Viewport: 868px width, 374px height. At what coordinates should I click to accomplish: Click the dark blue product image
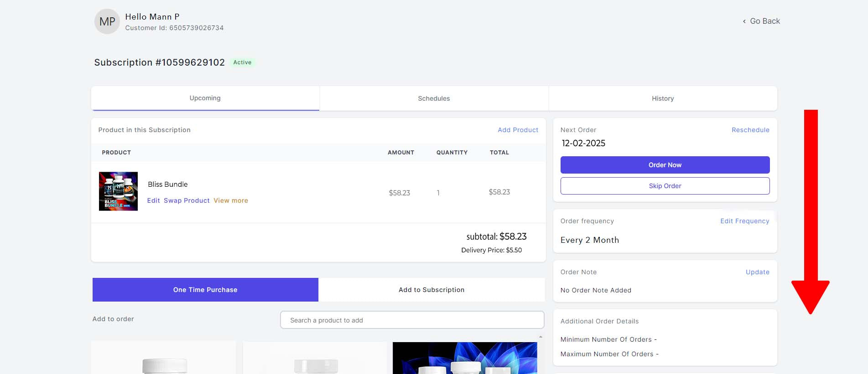coord(464,358)
